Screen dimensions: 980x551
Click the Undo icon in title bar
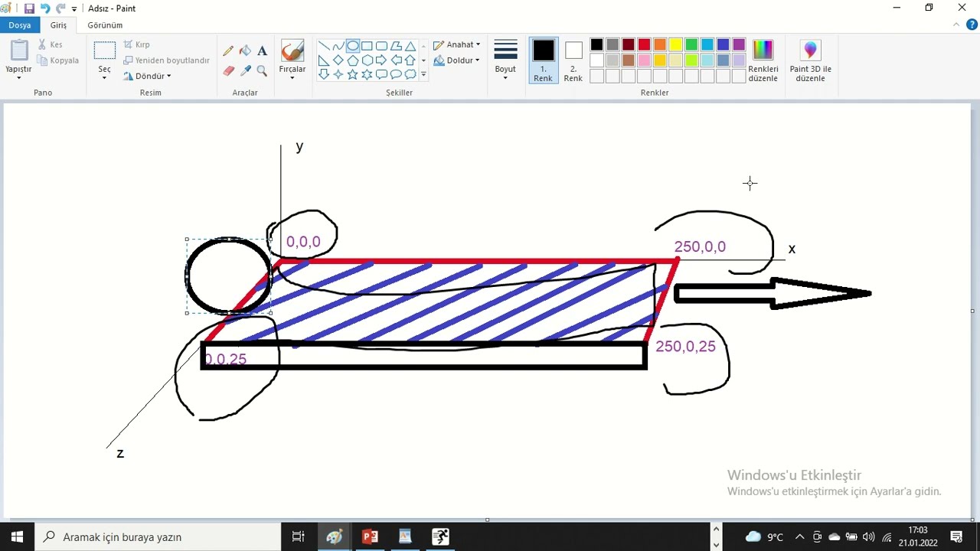coord(44,8)
